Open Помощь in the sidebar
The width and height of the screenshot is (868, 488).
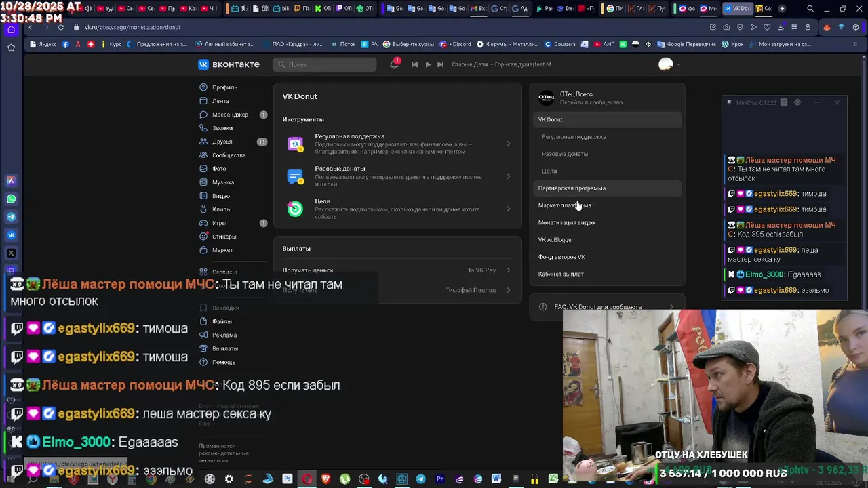[224, 362]
